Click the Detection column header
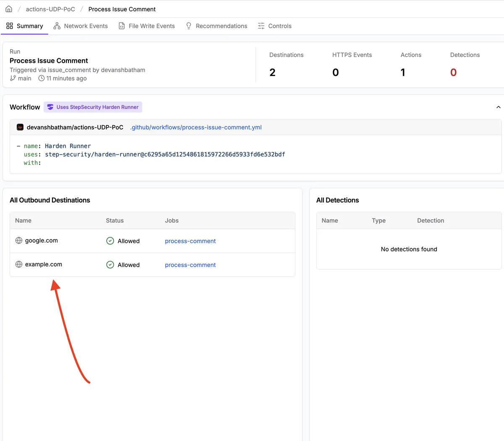 click(x=430, y=220)
